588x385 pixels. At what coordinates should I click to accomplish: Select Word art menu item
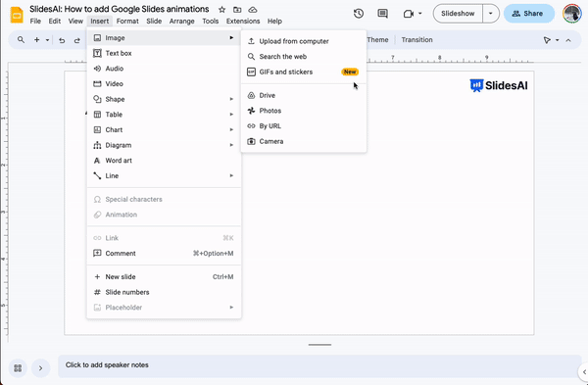164,161
